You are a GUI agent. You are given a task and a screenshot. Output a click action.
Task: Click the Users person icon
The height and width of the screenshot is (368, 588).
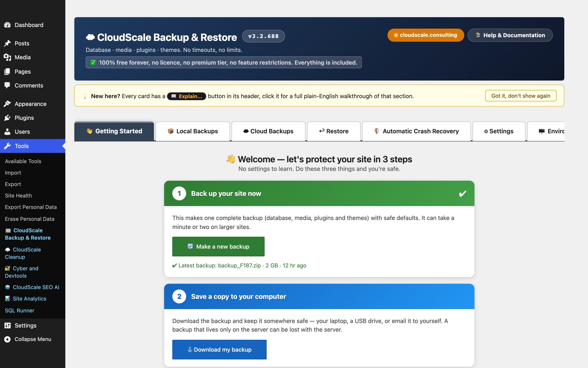7,132
